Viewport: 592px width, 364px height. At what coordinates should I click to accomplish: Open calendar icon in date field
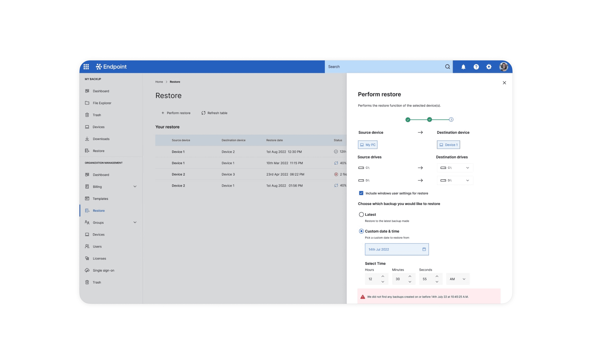[424, 249]
